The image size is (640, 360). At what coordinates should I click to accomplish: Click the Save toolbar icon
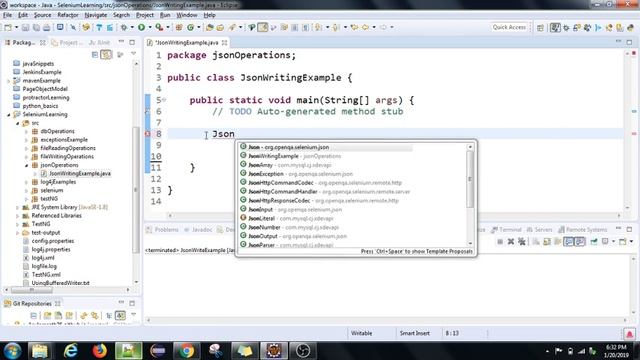pos(25,27)
